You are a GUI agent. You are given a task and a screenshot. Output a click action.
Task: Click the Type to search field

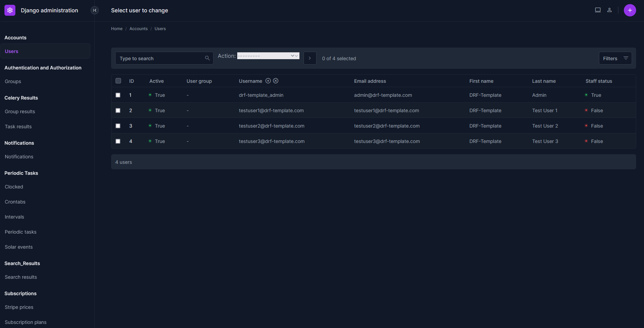click(x=161, y=58)
